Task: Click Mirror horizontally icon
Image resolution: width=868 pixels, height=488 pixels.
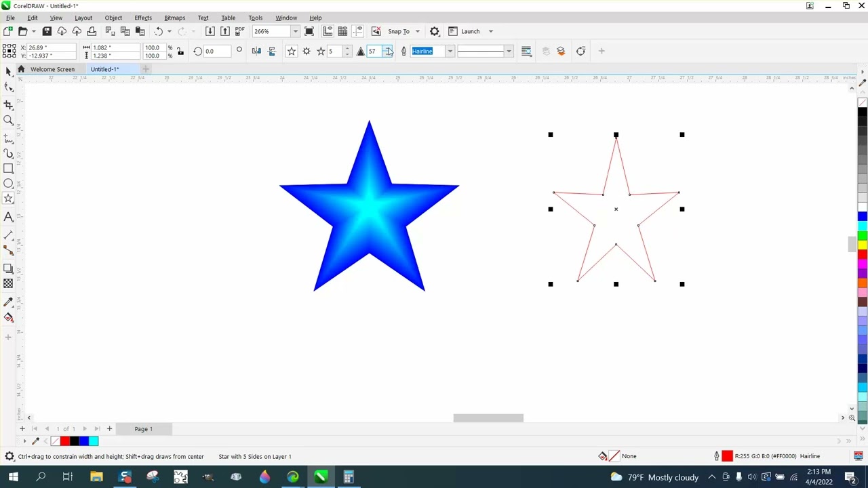Action: point(256,51)
